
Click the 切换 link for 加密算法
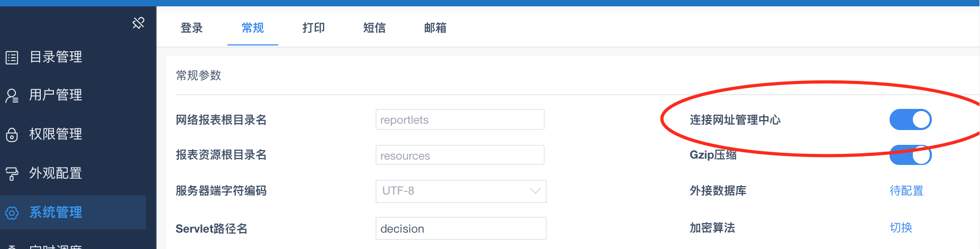[901, 228]
